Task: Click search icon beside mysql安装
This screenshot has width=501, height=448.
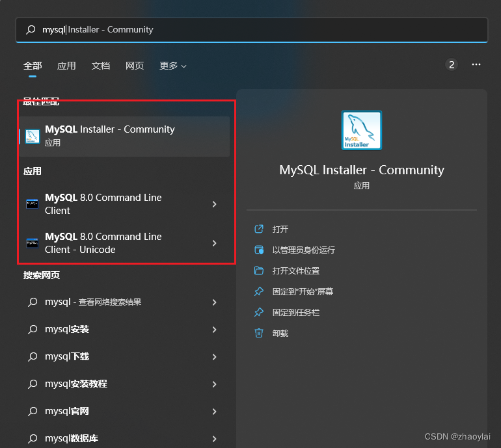Action: (x=33, y=329)
